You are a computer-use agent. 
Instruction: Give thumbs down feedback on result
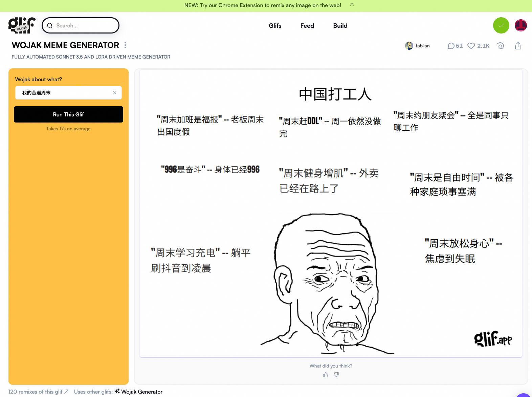336,375
